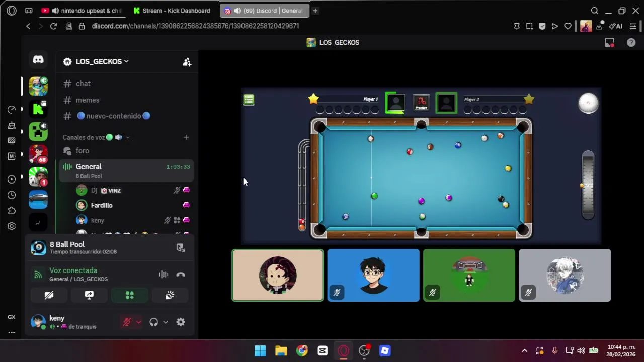The height and width of the screenshot is (362, 644).
Task: Click the Practice mode icon between players
Action: point(421,103)
